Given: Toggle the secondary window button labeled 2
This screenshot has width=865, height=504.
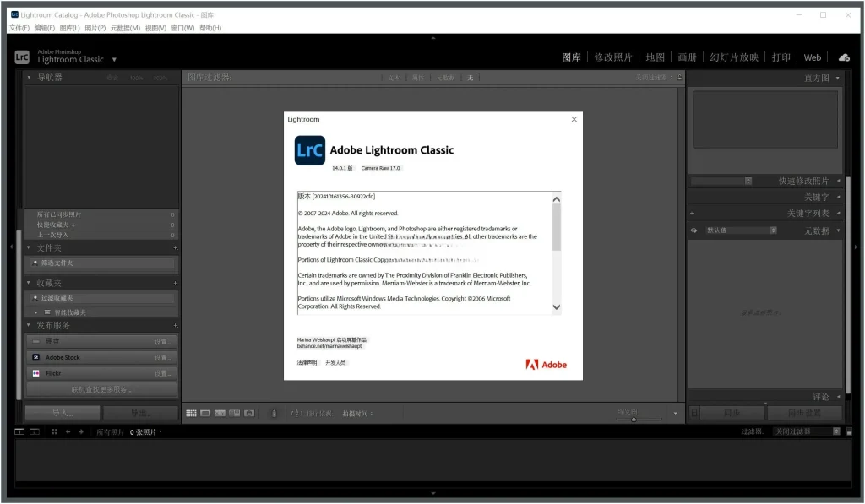Looking at the screenshot, I should pyautogui.click(x=35, y=431).
